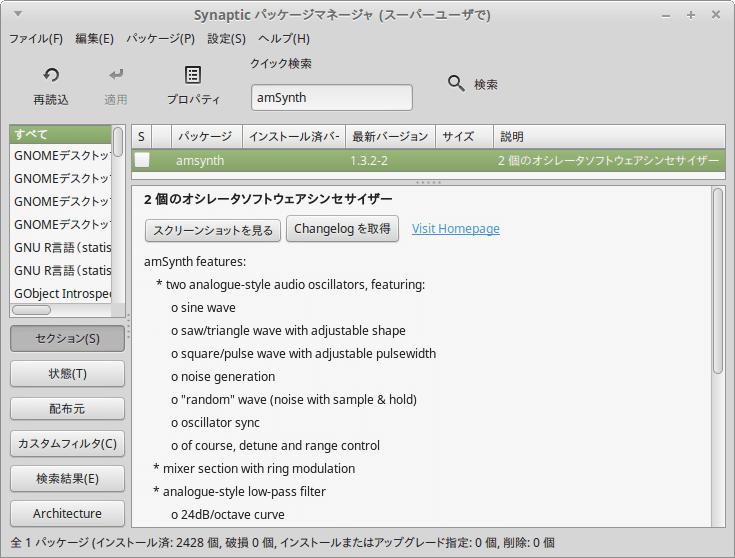Select the 配布元 origin filter button
This screenshot has width=735, height=558.
pos(68,409)
